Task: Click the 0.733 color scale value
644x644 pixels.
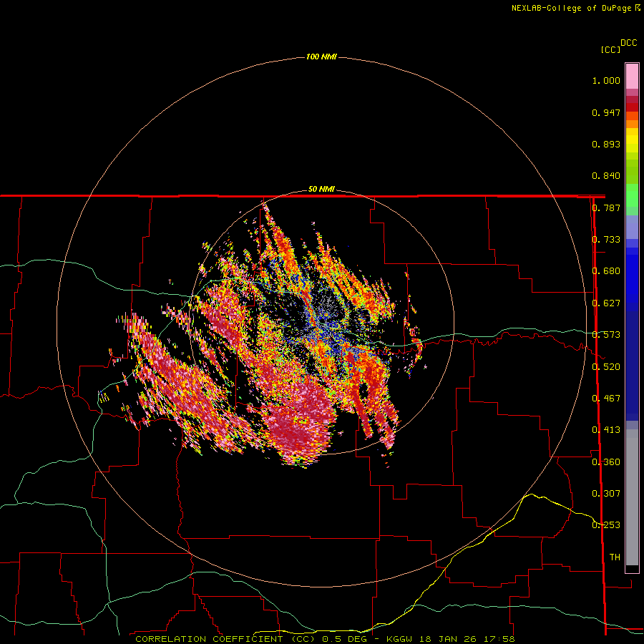Action: pos(606,240)
